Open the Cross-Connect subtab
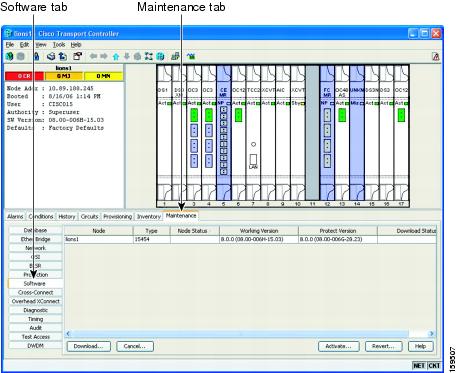Screen dimensions: 457x373 click(35, 292)
